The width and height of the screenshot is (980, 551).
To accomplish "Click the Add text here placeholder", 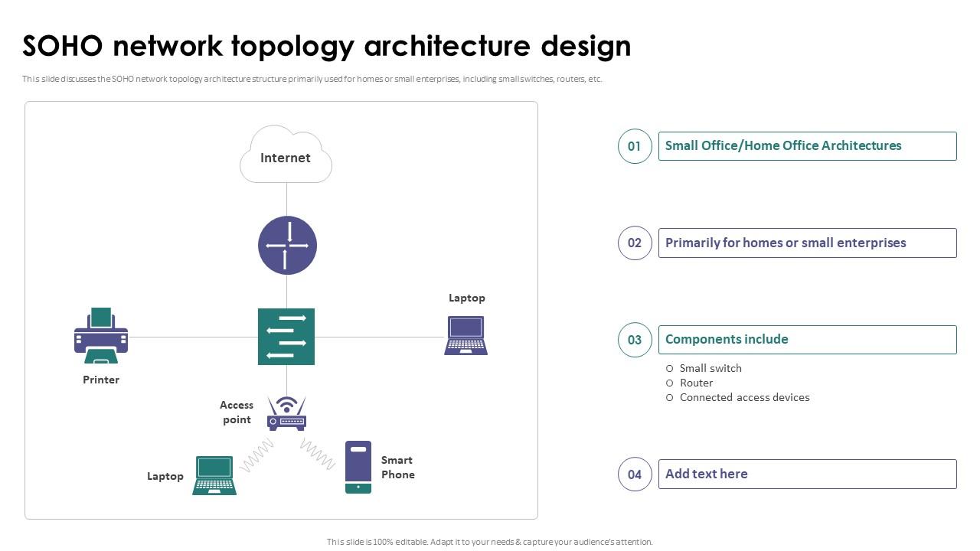I will click(807, 474).
